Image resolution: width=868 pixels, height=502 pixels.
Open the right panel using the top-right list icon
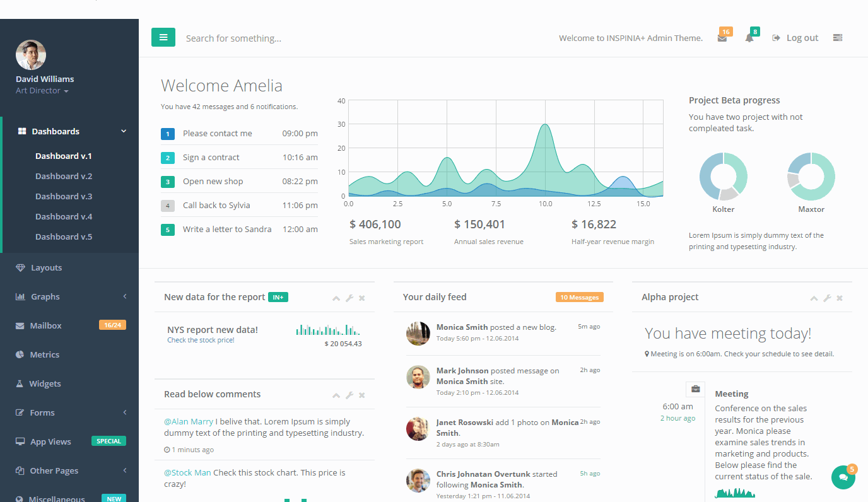838,37
